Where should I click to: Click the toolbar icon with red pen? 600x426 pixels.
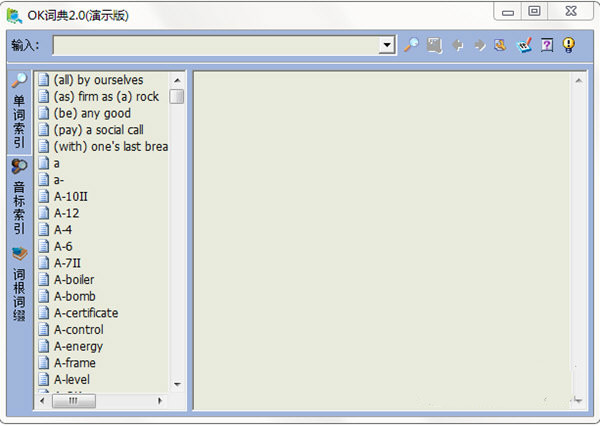pyautogui.click(x=524, y=45)
